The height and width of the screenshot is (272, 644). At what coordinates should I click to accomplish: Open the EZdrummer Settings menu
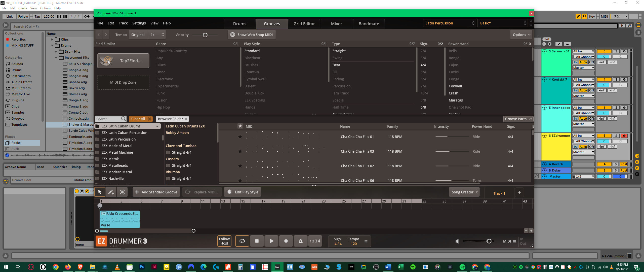coord(139,23)
